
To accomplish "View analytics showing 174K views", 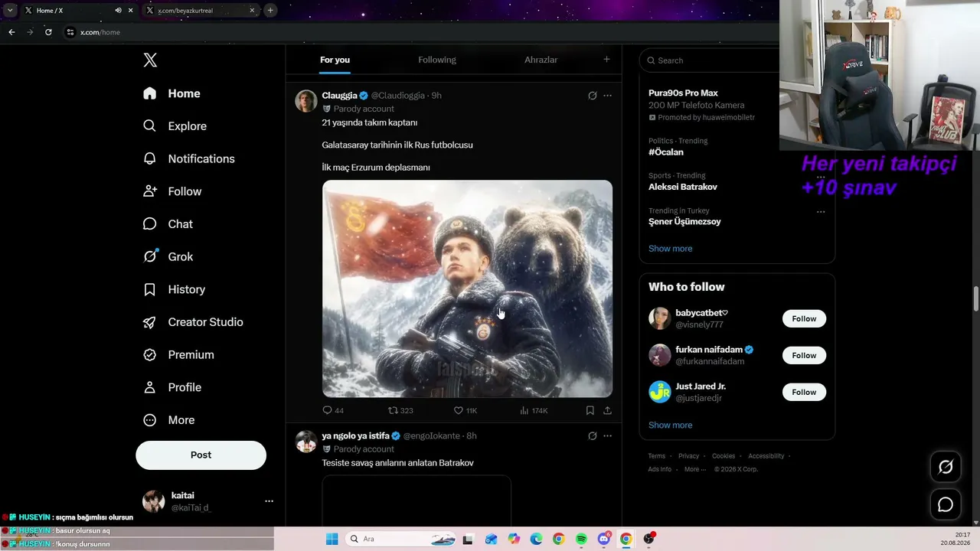I will (534, 411).
